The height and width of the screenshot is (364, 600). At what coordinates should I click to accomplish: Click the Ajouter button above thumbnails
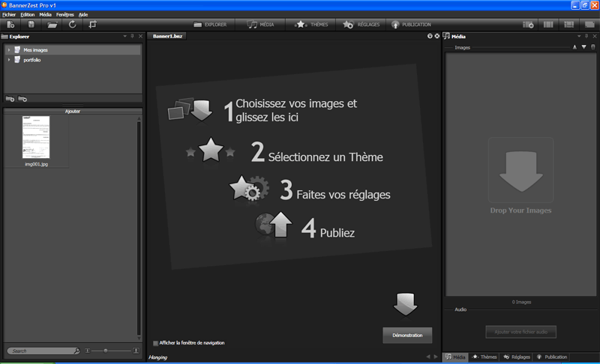click(x=73, y=111)
